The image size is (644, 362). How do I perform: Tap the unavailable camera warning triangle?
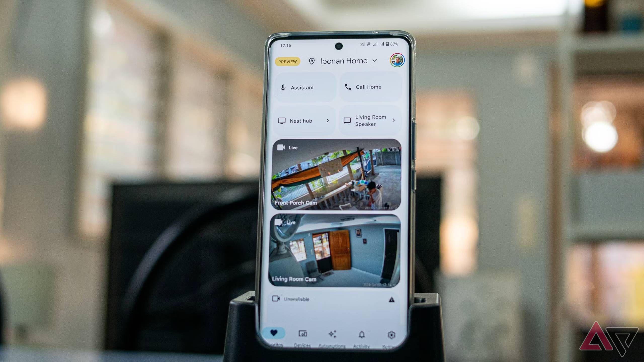[391, 299]
